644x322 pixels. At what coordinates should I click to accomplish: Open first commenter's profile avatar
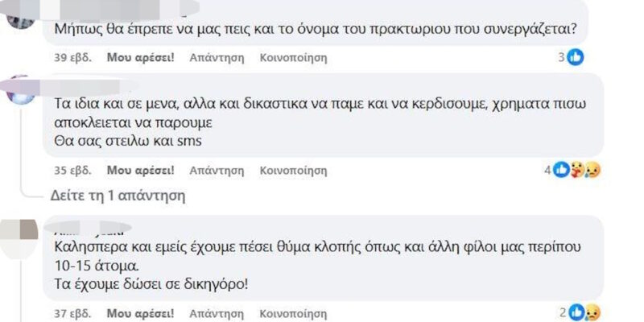[x=21, y=19]
